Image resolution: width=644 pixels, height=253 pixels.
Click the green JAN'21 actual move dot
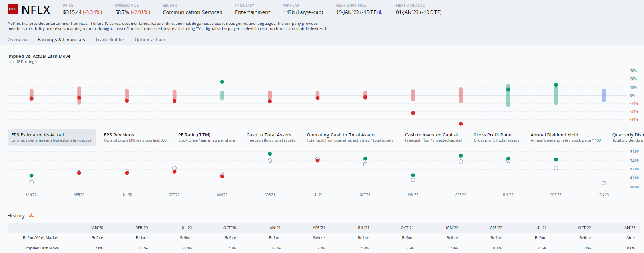222,82
